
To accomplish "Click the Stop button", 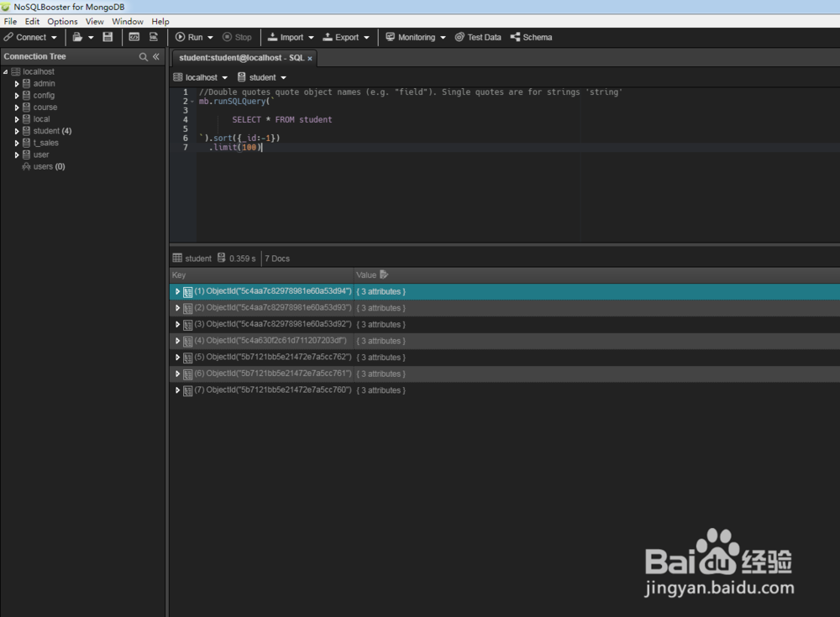I will [x=237, y=38].
